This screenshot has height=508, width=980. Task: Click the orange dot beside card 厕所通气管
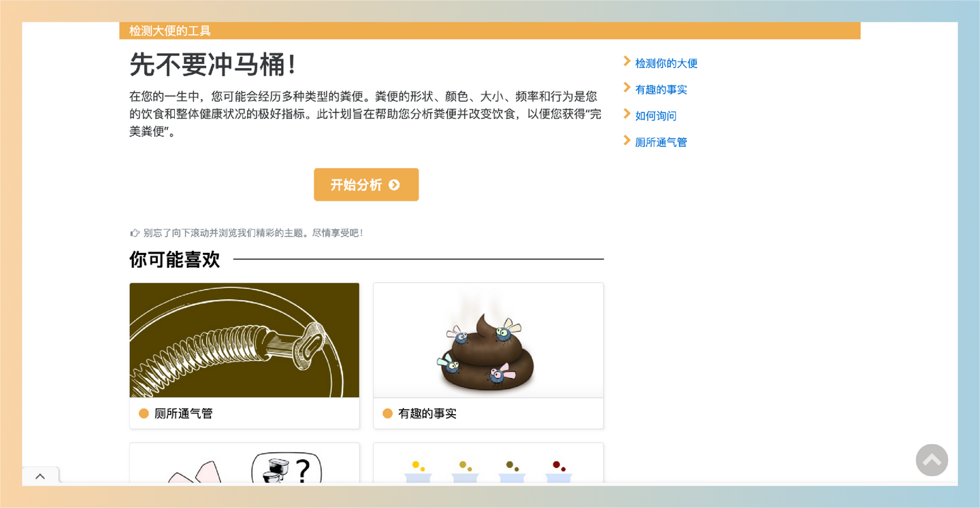pos(144,413)
